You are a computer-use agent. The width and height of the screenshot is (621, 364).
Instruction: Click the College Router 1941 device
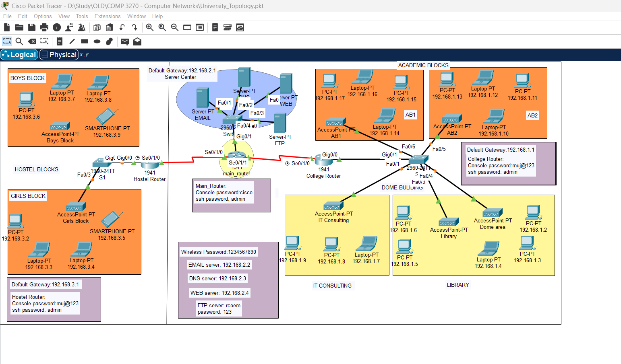(323, 161)
